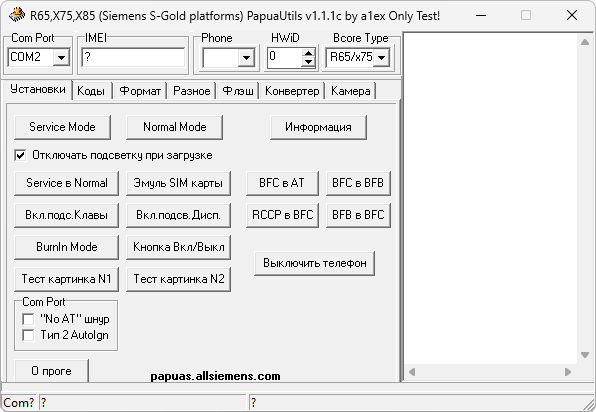
Task: Open the Камера tab
Action: (350, 91)
